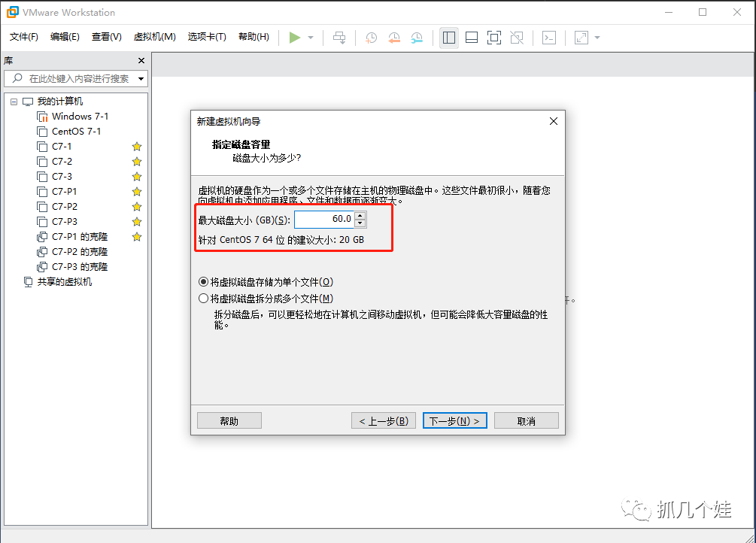Image resolution: width=756 pixels, height=543 pixels.
Task: Click the VMware Workstation logo icon
Action: point(13,12)
